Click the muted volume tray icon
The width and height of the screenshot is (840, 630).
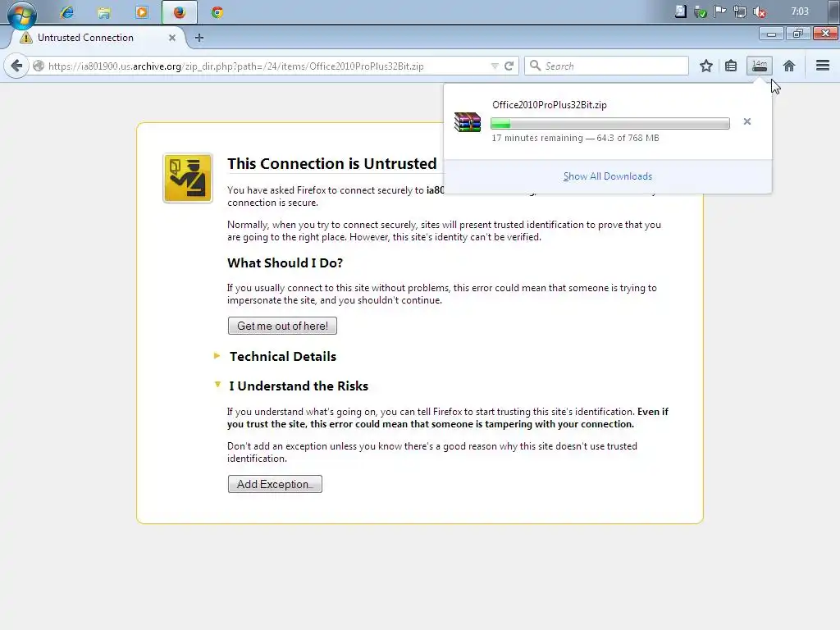pos(759,11)
